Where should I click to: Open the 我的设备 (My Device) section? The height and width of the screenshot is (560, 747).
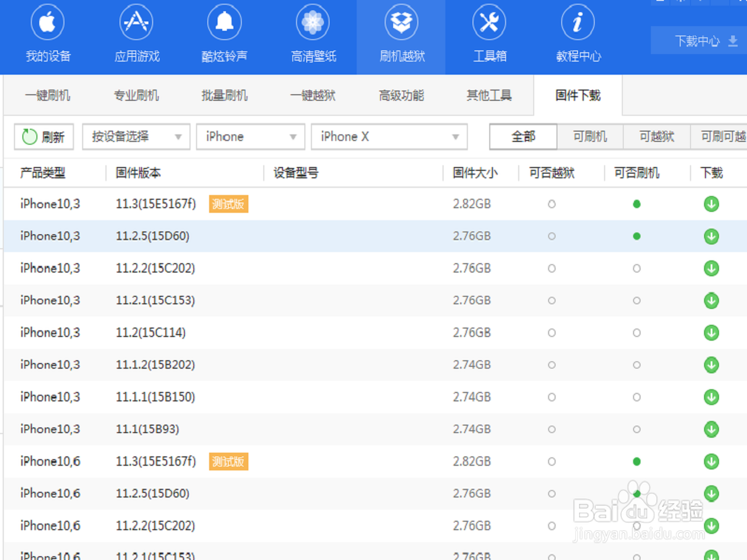48,35
